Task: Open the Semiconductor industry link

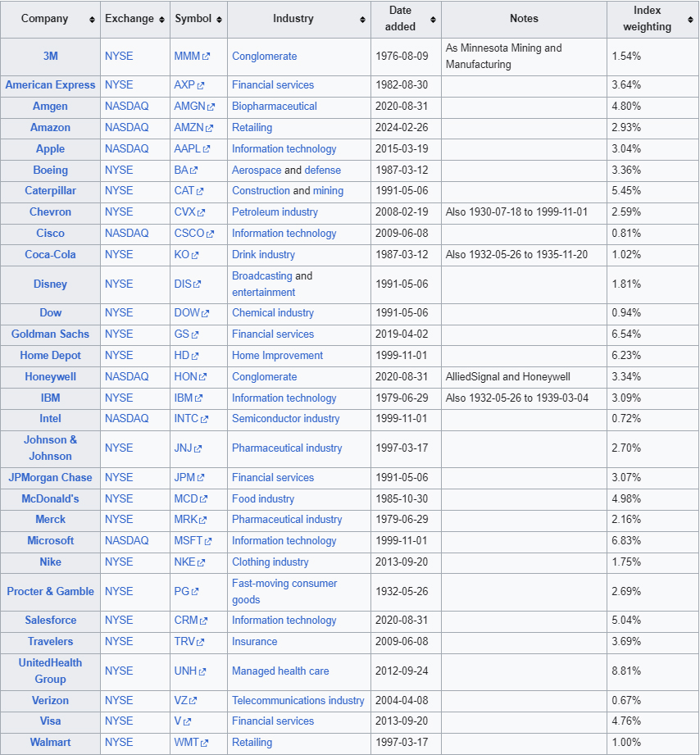Action: click(286, 419)
